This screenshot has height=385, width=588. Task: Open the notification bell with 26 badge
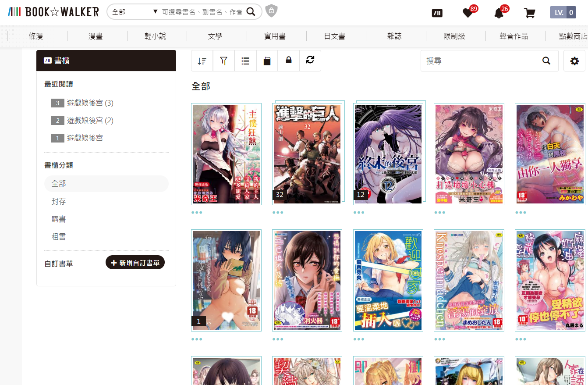tap(499, 13)
